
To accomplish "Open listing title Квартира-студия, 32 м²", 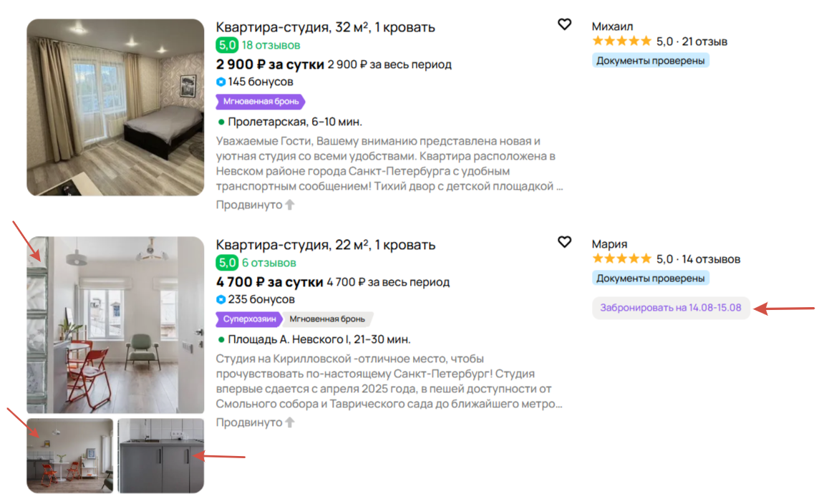I will pyautogui.click(x=325, y=27).
